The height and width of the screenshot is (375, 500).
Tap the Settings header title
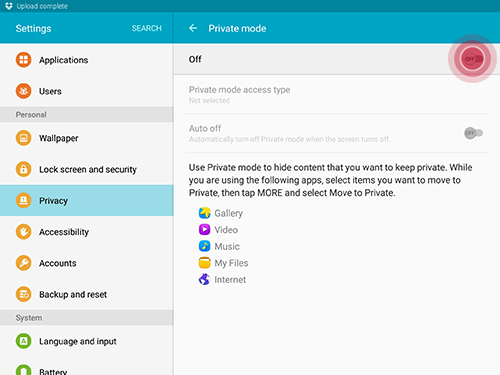[x=33, y=29]
